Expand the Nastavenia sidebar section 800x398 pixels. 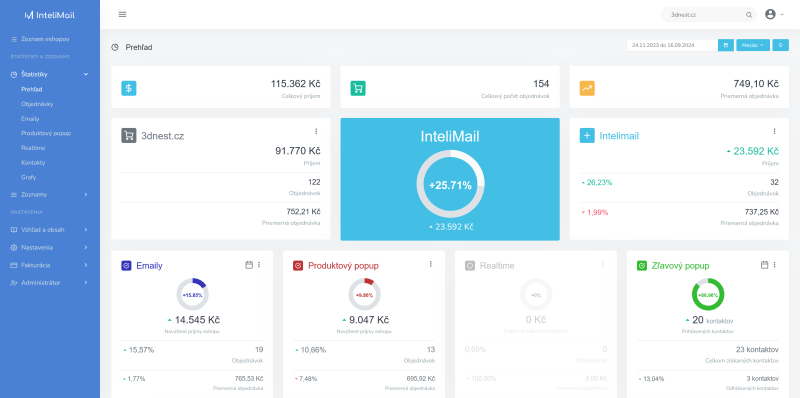49,247
